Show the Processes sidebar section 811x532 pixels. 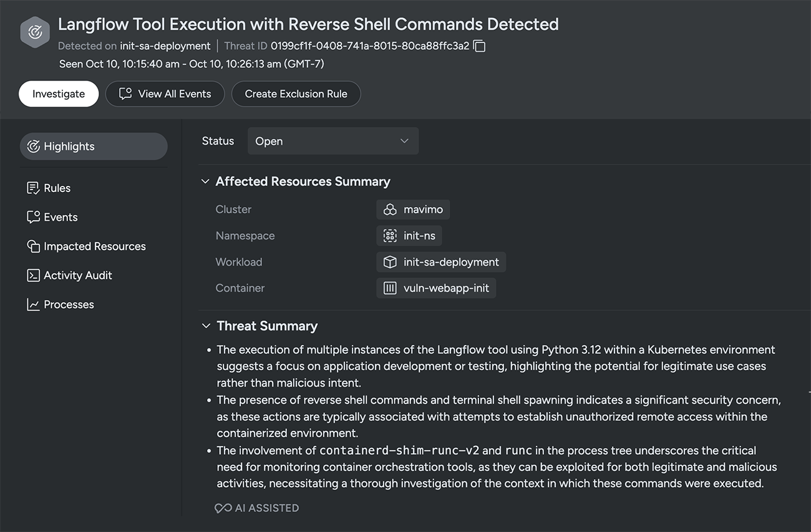(x=61, y=305)
